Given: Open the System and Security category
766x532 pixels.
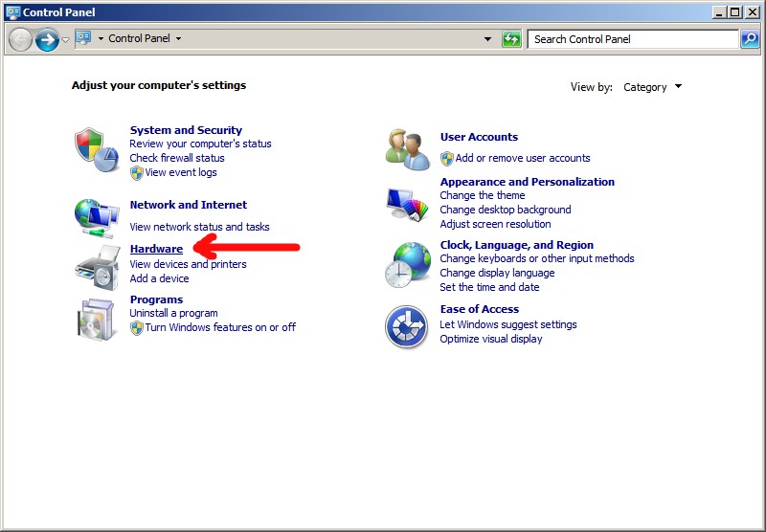Looking at the screenshot, I should (x=186, y=130).
